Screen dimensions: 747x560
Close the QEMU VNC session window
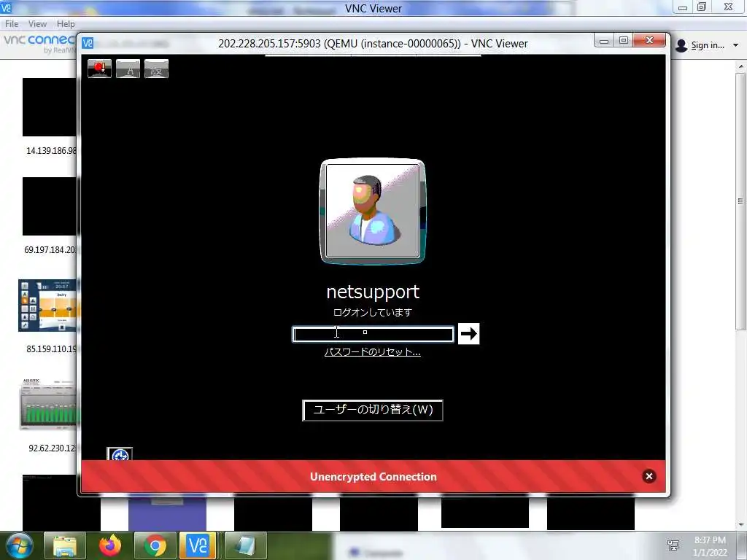click(649, 41)
